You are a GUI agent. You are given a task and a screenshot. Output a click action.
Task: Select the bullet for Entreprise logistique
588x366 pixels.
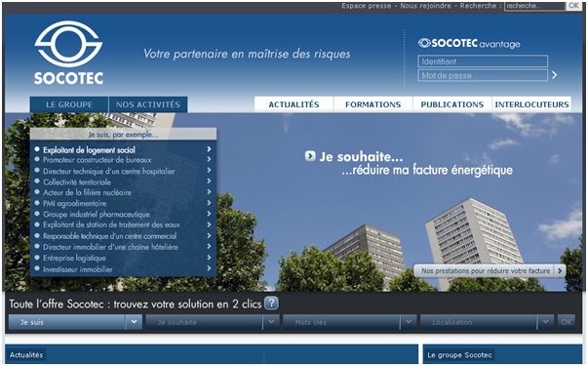tap(37, 258)
